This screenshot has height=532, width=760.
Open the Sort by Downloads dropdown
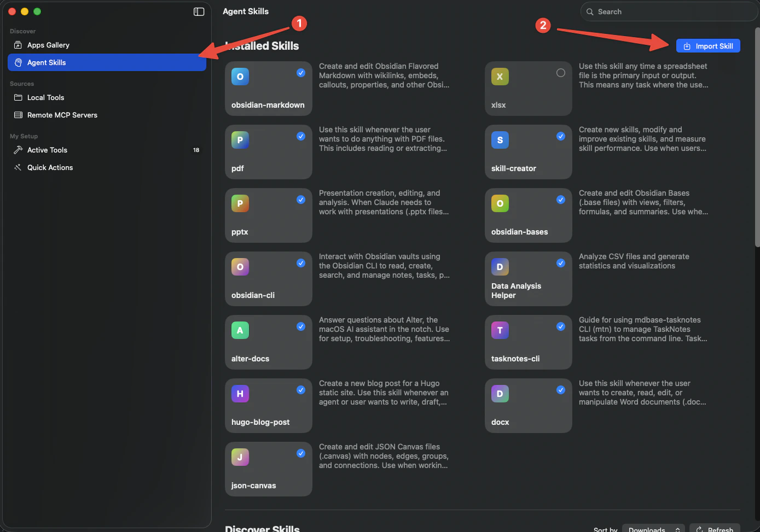[x=653, y=529]
